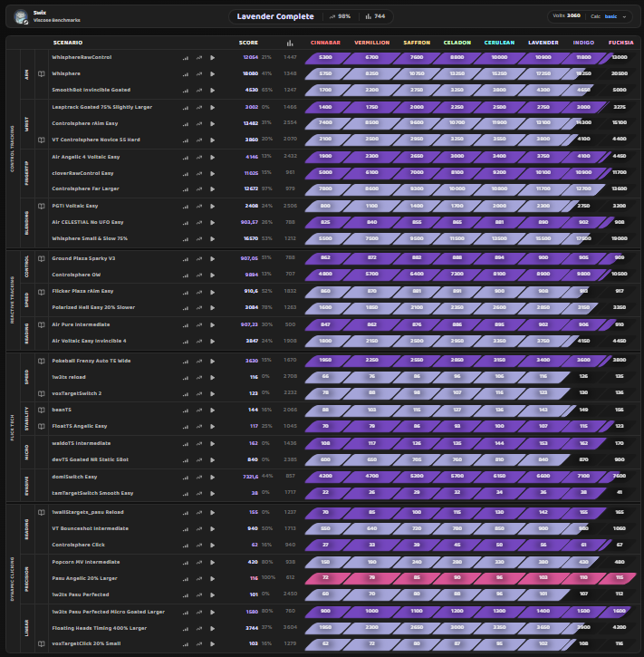
Task: Click the WhisphereRawControl purple progress bar
Action: pos(459,58)
